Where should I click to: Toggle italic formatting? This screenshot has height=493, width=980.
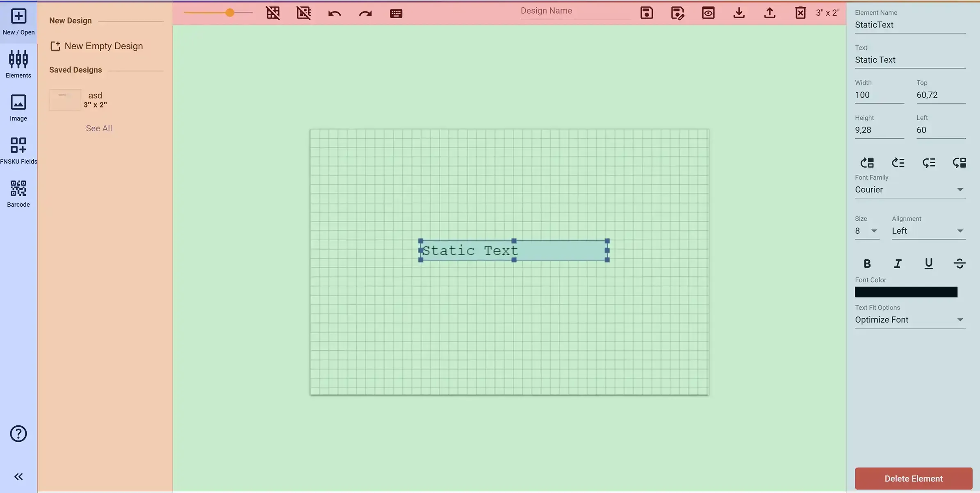point(898,263)
